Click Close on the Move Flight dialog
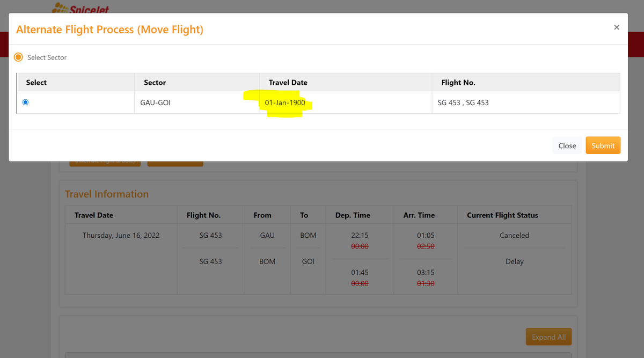 [x=567, y=145]
